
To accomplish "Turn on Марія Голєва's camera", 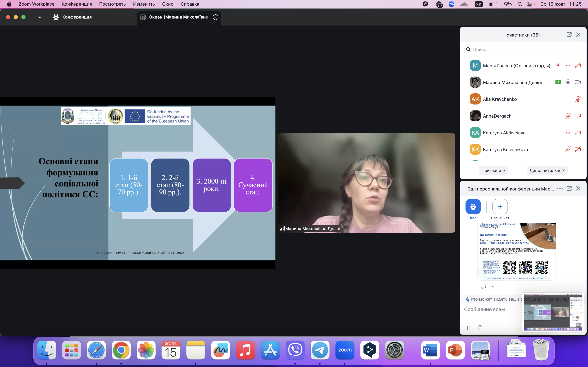I will point(578,66).
